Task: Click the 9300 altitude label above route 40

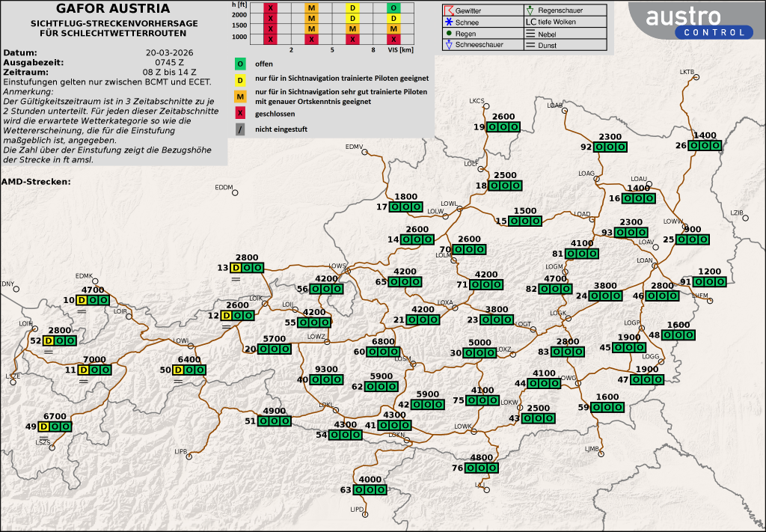Action: point(327,369)
